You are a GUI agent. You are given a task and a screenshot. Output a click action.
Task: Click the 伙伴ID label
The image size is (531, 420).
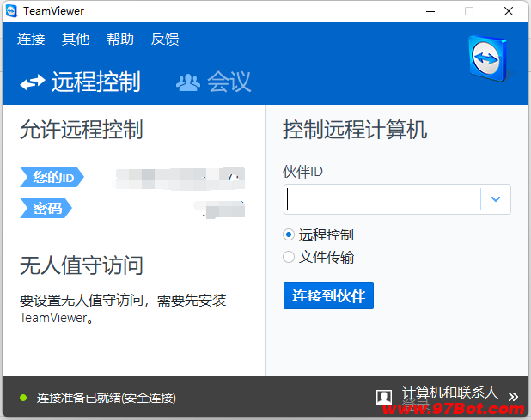[x=302, y=172]
